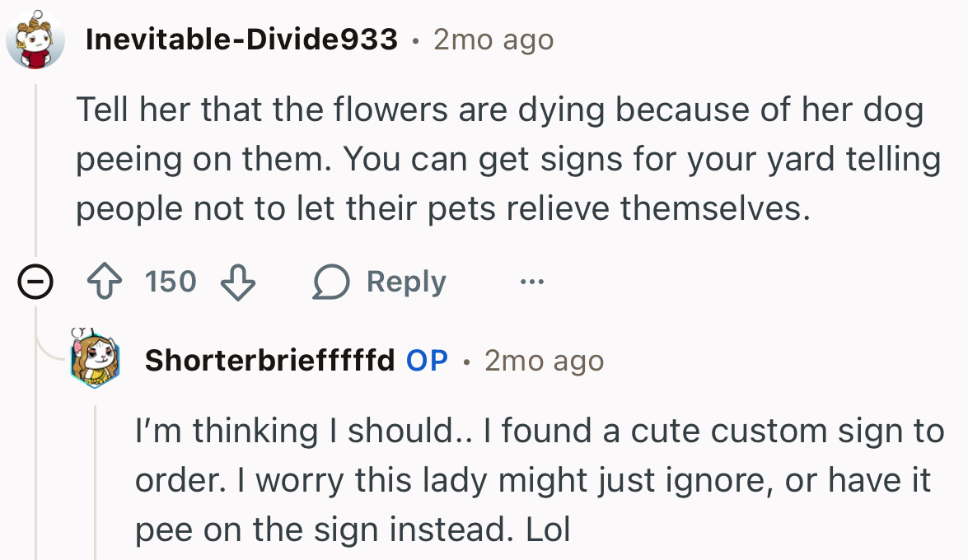The image size is (968, 560).
Task: Open more actions for the comment
Action: [x=532, y=282]
